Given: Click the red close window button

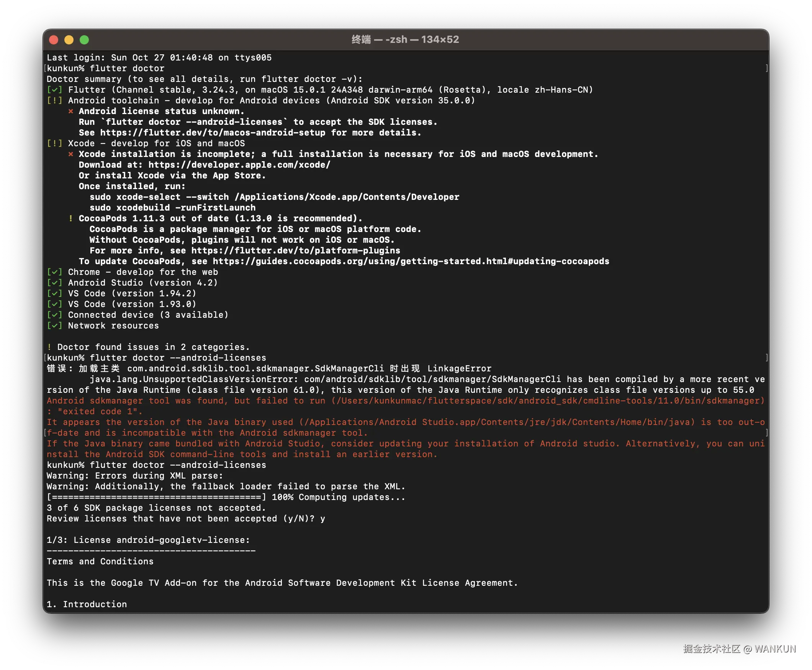Looking at the screenshot, I should 54,40.
